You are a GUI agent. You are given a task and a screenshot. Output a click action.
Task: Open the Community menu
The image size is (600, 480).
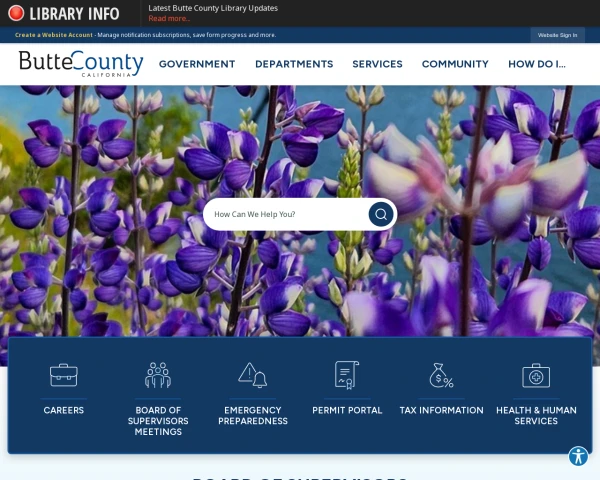pyautogui.click(x=455, y=64)
